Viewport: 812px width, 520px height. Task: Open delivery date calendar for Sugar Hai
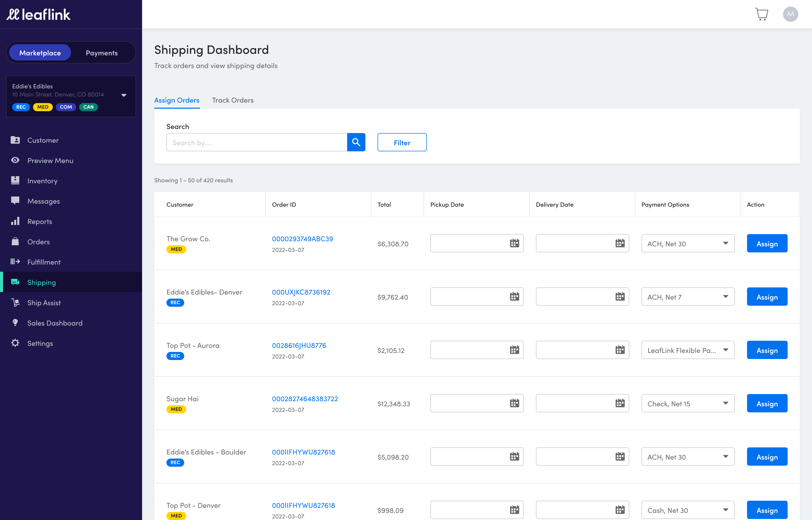pos(620,403)
